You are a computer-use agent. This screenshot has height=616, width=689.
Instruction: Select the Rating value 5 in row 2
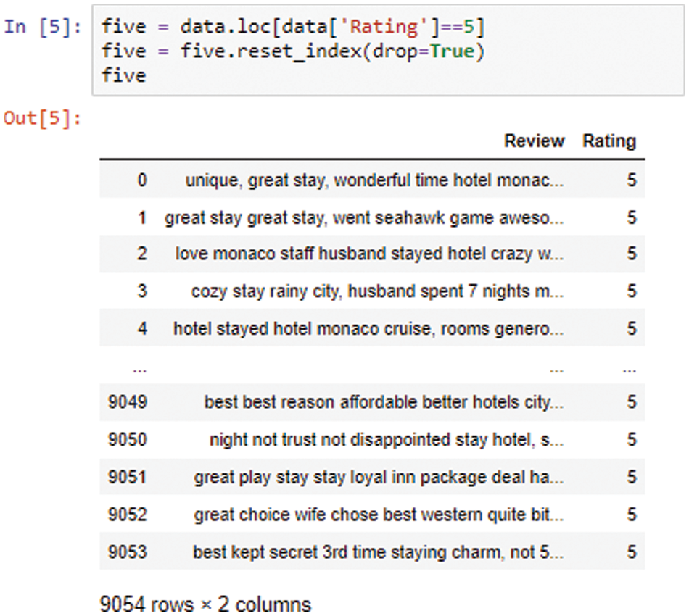tap(630, 254)
